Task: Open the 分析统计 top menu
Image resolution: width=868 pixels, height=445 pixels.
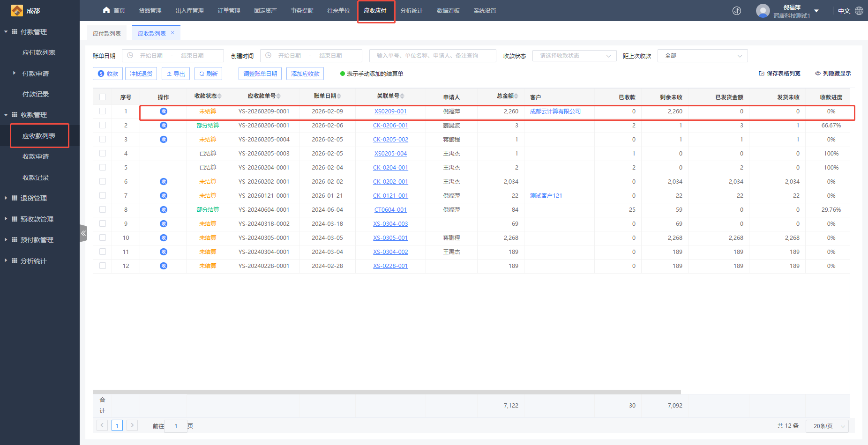Action: point(411,11)
